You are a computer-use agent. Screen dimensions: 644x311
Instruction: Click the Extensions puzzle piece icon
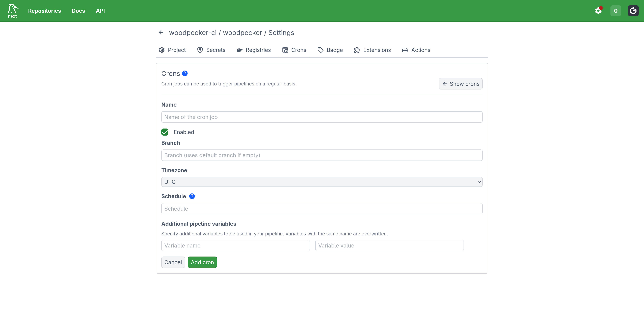click(357, 50)
